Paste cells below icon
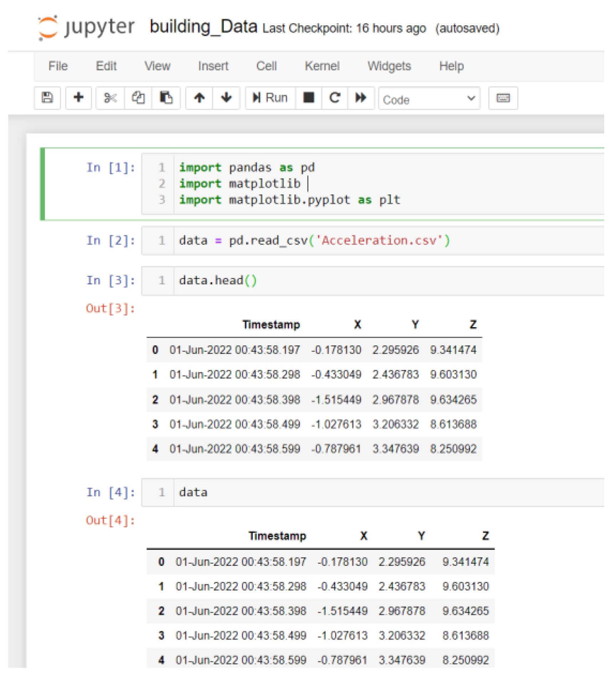Screen dimensions: 616x692 click(166, 98)
